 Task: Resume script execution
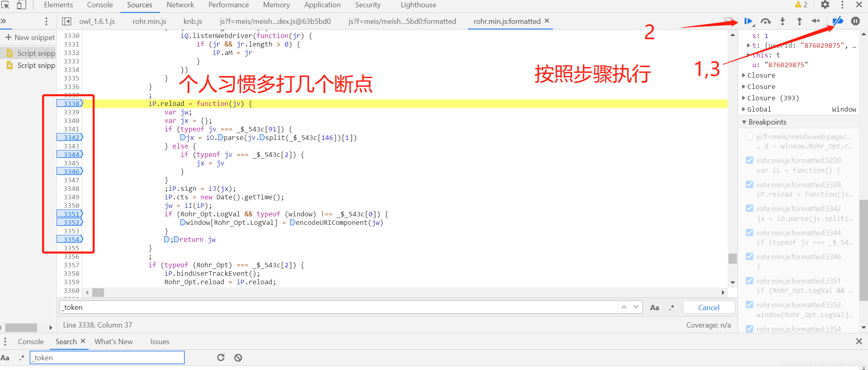[749, 21]
